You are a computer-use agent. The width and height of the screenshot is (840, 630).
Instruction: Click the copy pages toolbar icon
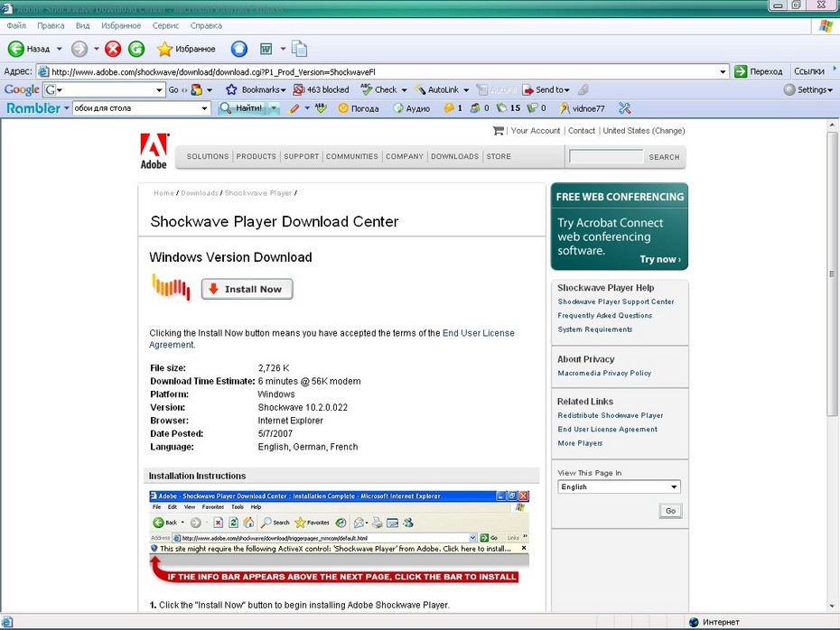[x=300, y=49]
